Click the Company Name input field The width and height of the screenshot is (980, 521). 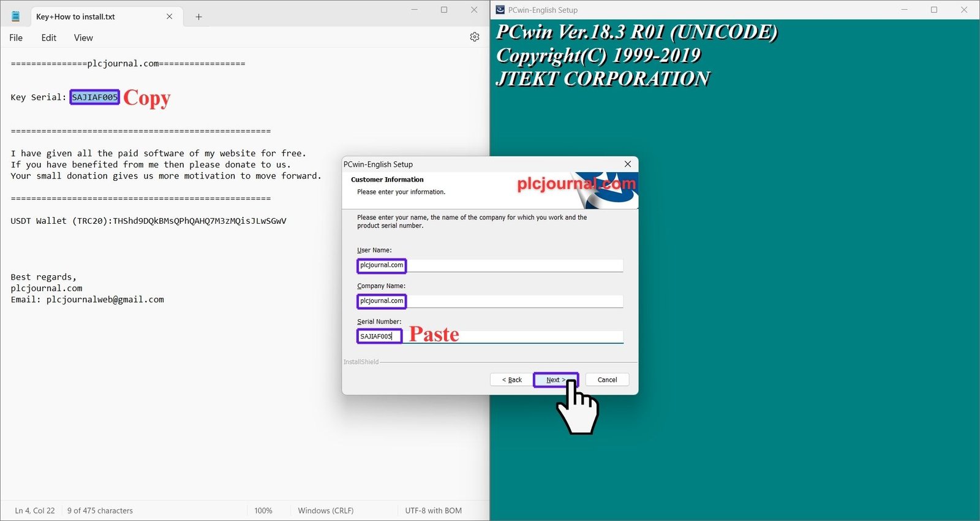click(490, 301)
